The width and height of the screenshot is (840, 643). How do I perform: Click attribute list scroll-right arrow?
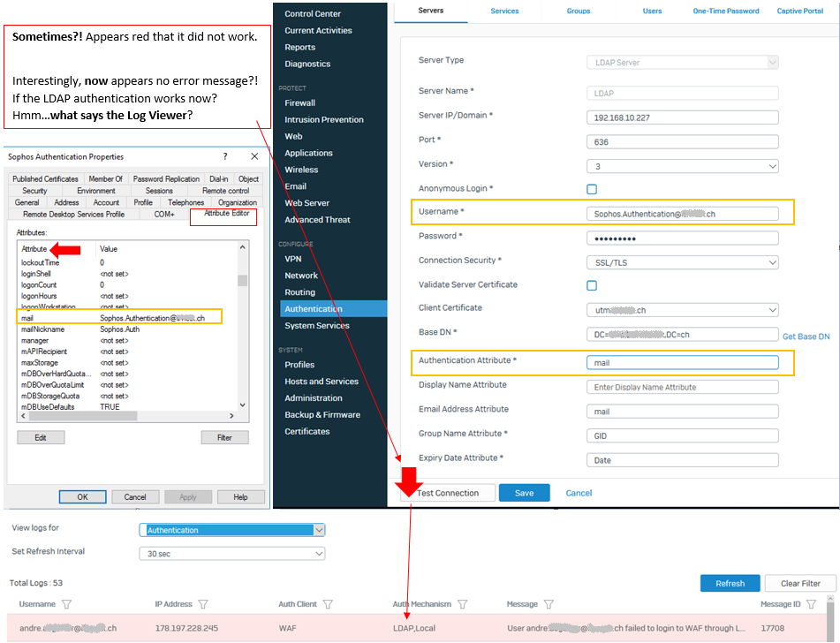pos(231,416)
